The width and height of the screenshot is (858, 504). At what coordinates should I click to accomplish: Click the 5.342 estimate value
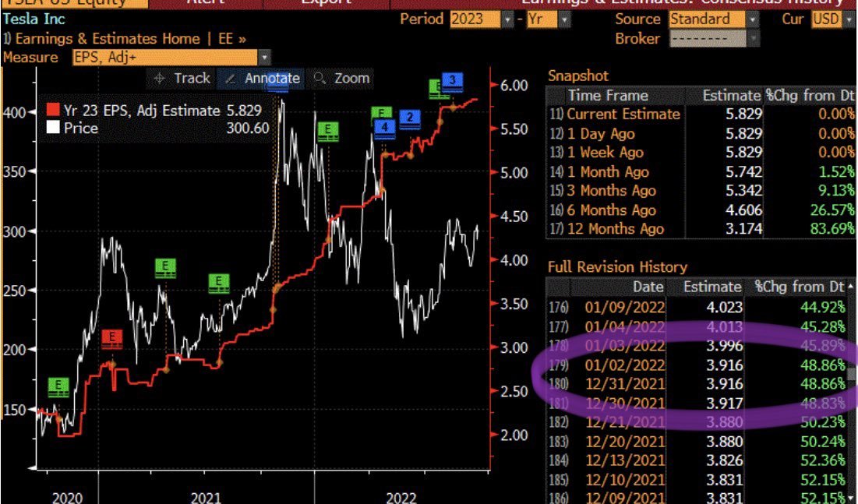743,190
